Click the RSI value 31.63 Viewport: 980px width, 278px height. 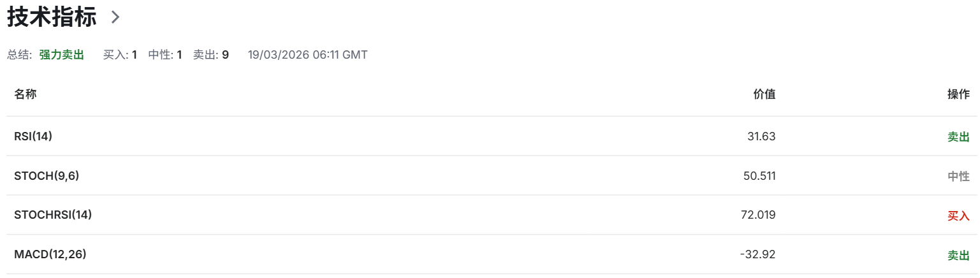point(761,136)
